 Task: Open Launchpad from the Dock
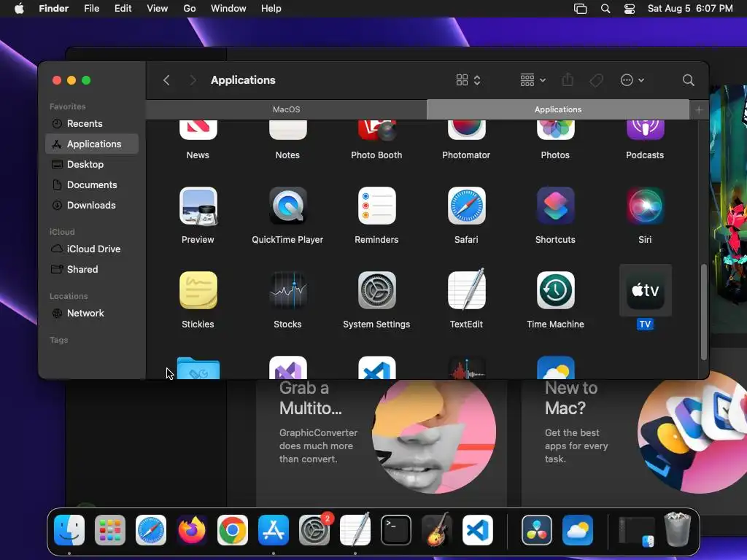tap(110, 530)
